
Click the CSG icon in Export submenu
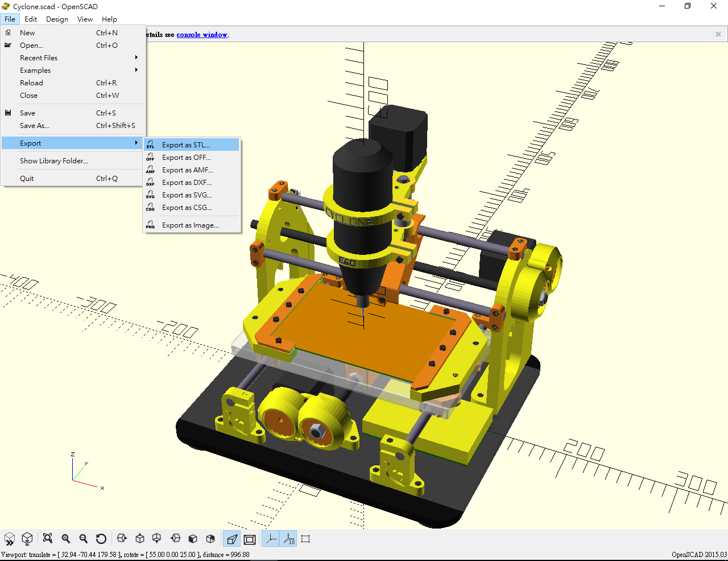150,207
